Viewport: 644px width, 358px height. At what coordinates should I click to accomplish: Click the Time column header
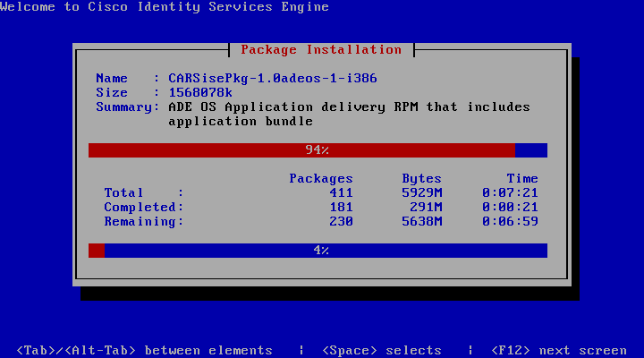tap(522, 178)
